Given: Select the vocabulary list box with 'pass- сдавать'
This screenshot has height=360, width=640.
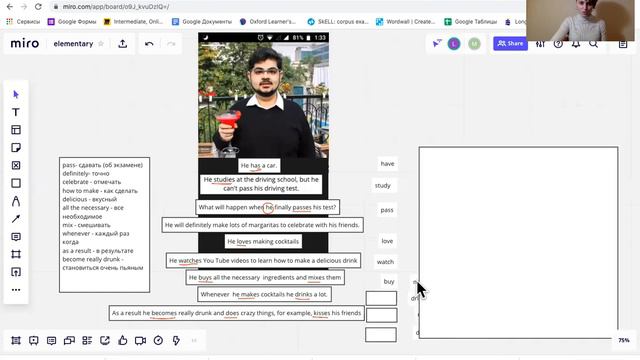Looking at the screenshot, I should [x=104, y=225].
